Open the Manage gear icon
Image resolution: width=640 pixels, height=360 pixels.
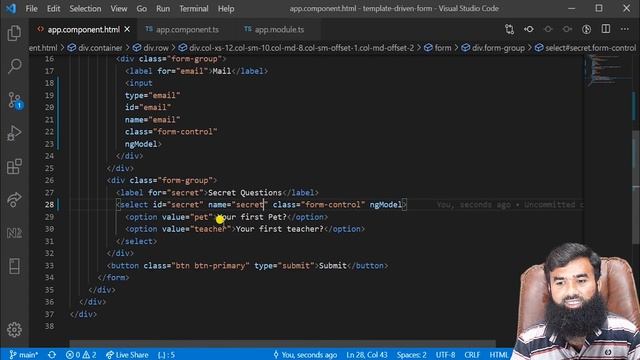click(14, 329)
